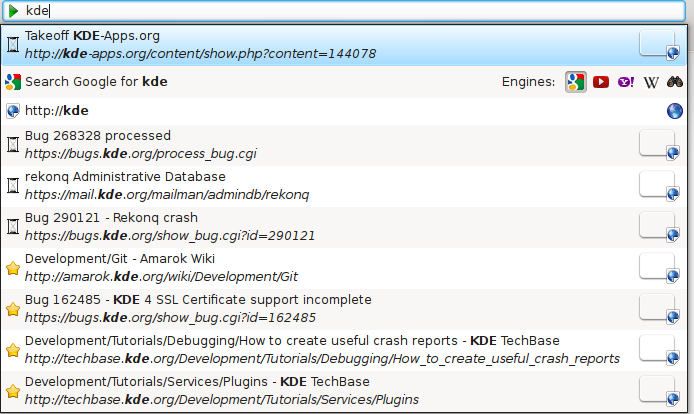Viewport: 694px width, 414px height.
Task: Select the binoculars search engine icon
Action: [675, 82]
